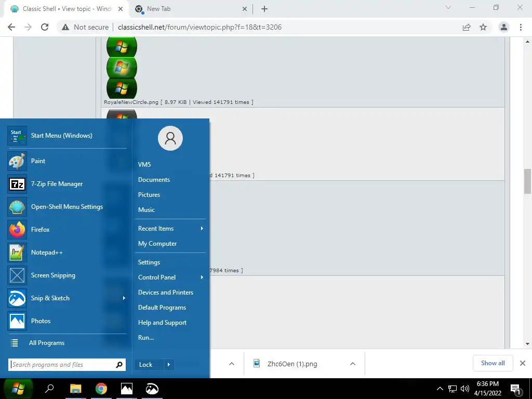Open the notification center icon
The image size is (532, 399).
point(516,389)
